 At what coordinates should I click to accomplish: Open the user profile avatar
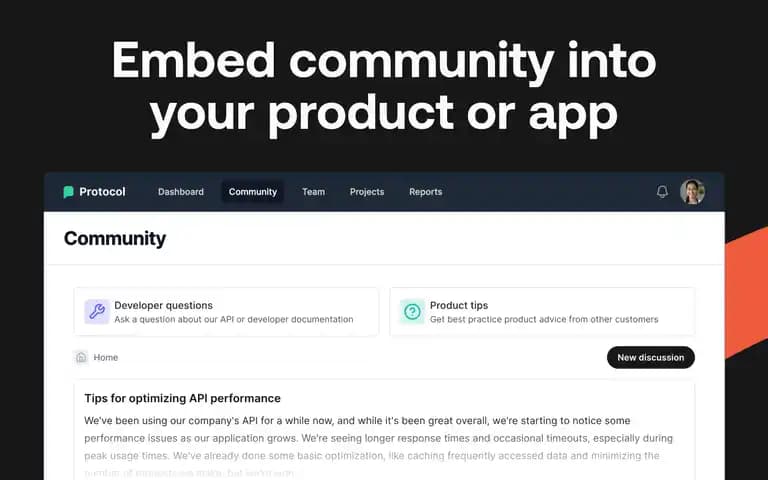[x=692, y=192]
